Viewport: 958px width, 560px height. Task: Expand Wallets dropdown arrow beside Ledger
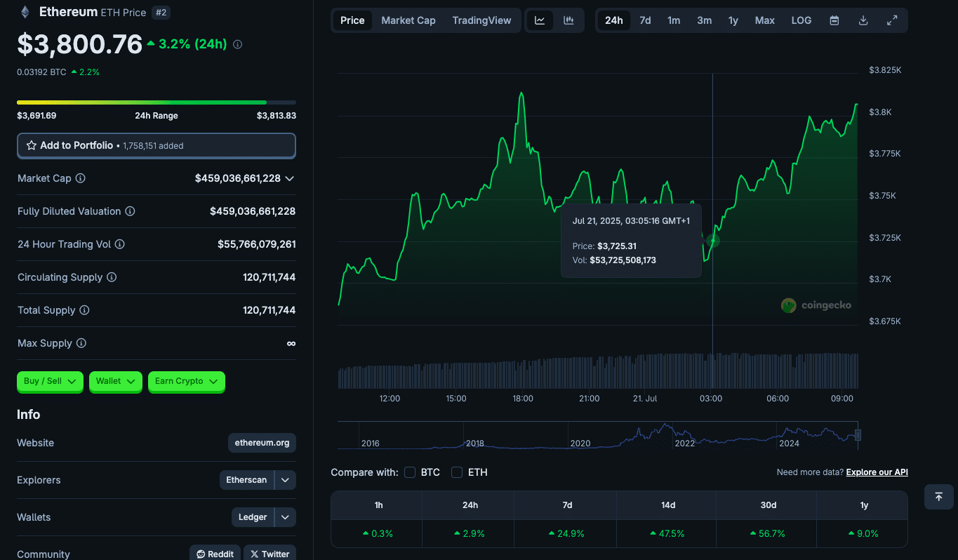coord(285,517)
